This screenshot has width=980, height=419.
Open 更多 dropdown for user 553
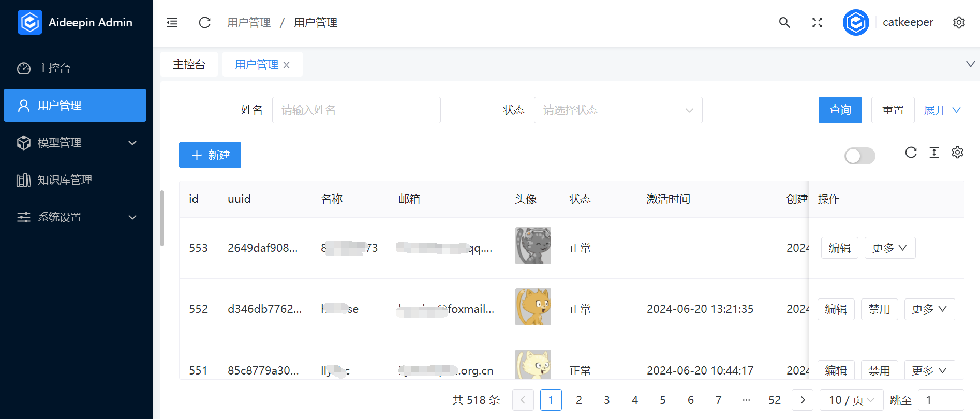pyautogui.click(x=890, y=248)
